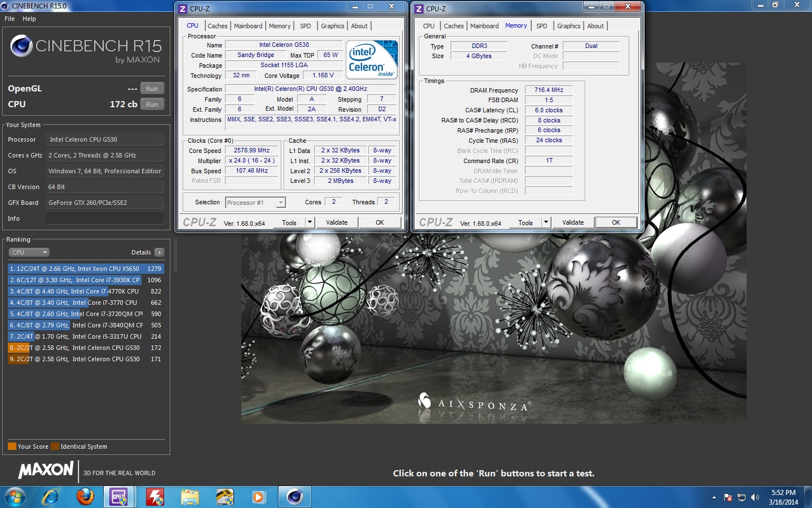Switch to CPU tab in right CPU-Z
Screen dimensions: 812x508
[429, 26]
